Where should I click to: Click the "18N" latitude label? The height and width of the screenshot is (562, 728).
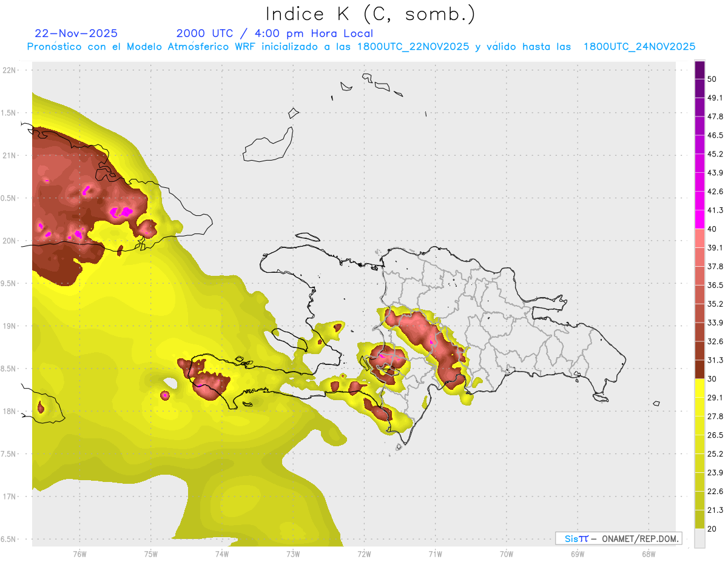point(8,411)
